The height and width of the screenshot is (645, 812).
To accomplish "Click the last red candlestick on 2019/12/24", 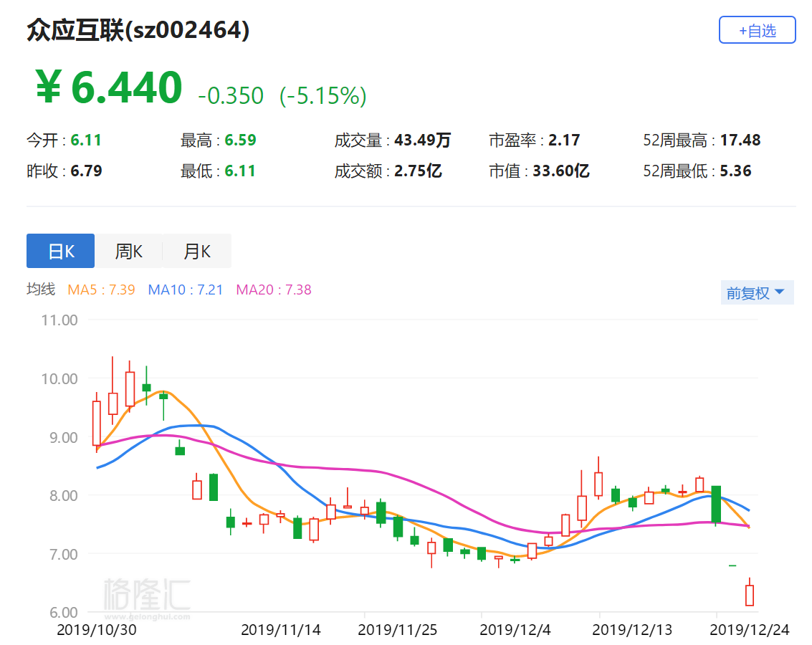I will 750,593.
